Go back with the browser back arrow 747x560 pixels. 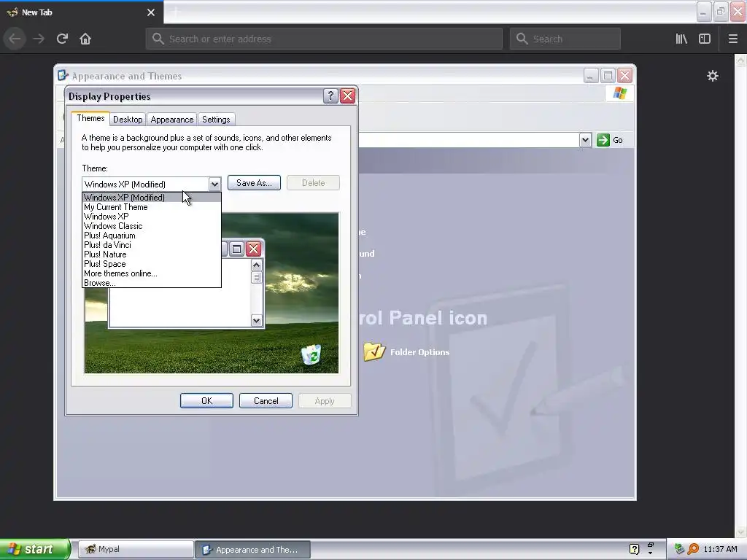15,39
